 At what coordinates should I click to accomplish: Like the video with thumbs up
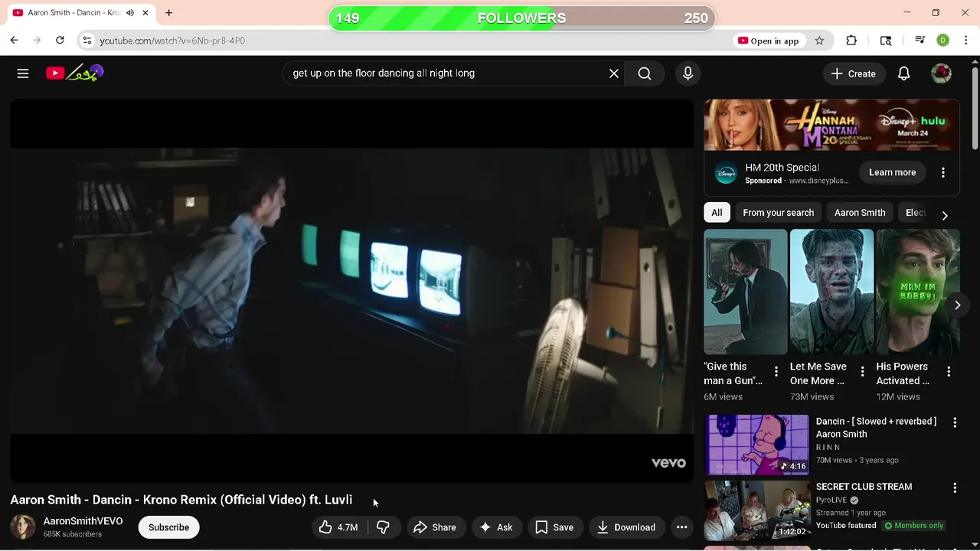click(x=339, y=527)
